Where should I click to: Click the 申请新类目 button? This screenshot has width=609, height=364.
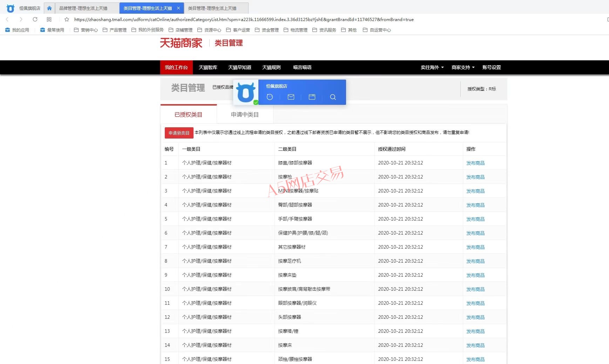click(x=179, y=133)
